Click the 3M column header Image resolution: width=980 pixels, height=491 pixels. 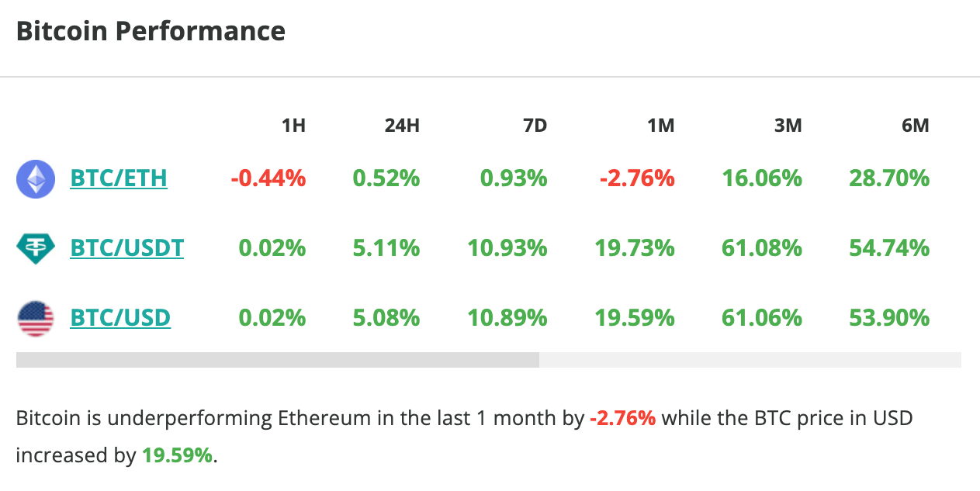pyautogui.click(x=788, y=125)
